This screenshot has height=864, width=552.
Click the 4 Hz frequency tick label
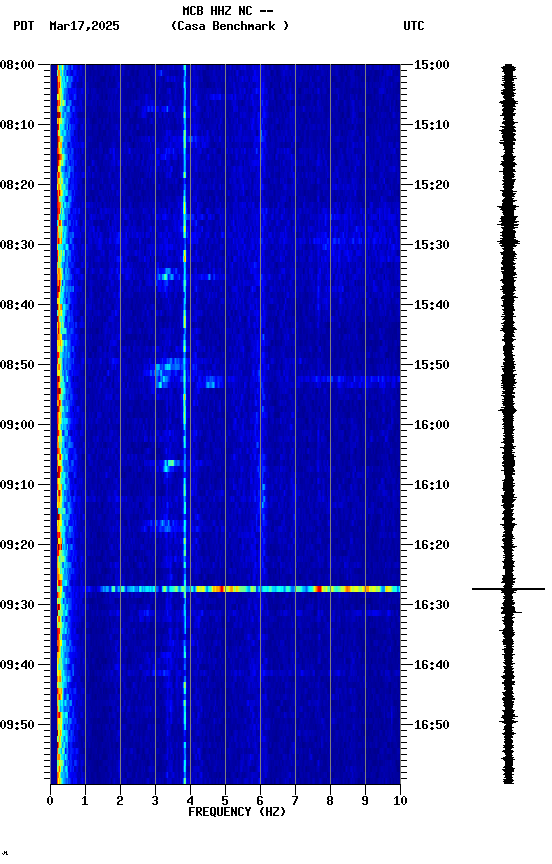pos(190,801)
